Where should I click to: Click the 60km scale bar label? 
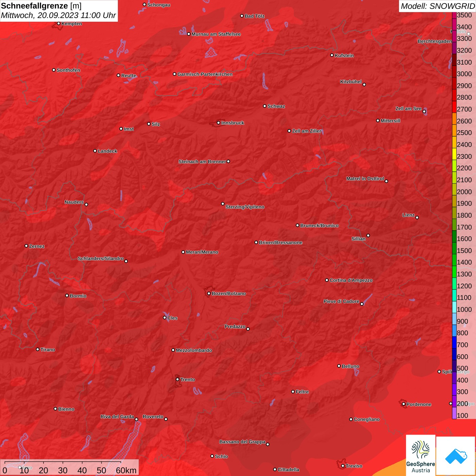(126, 470)
